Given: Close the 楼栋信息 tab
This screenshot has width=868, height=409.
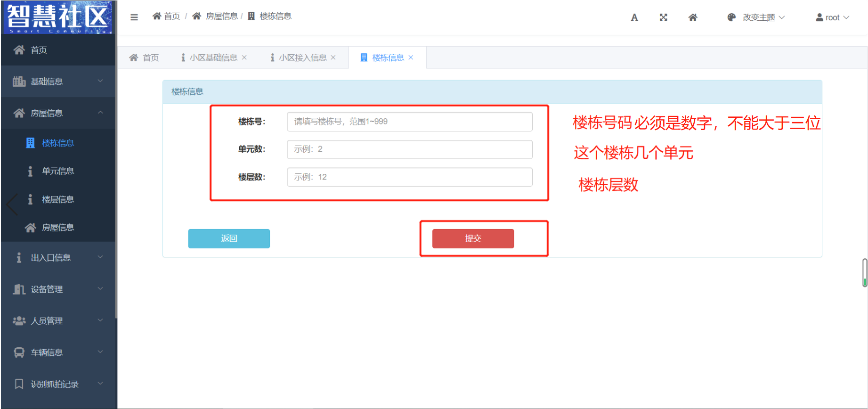Looking at the screenshot, I should coord(411,57).
